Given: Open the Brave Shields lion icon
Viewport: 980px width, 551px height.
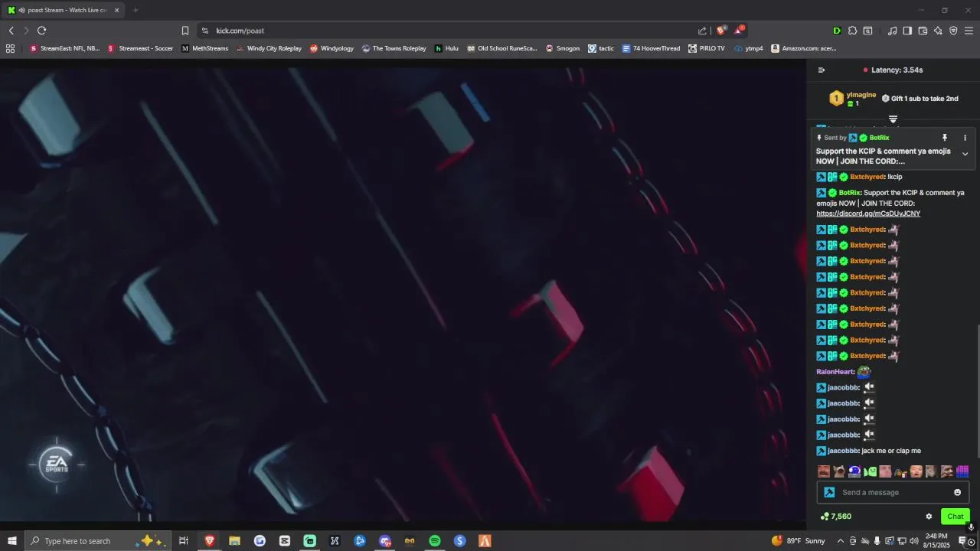Looking at the screenshot, I should [720, 31].
